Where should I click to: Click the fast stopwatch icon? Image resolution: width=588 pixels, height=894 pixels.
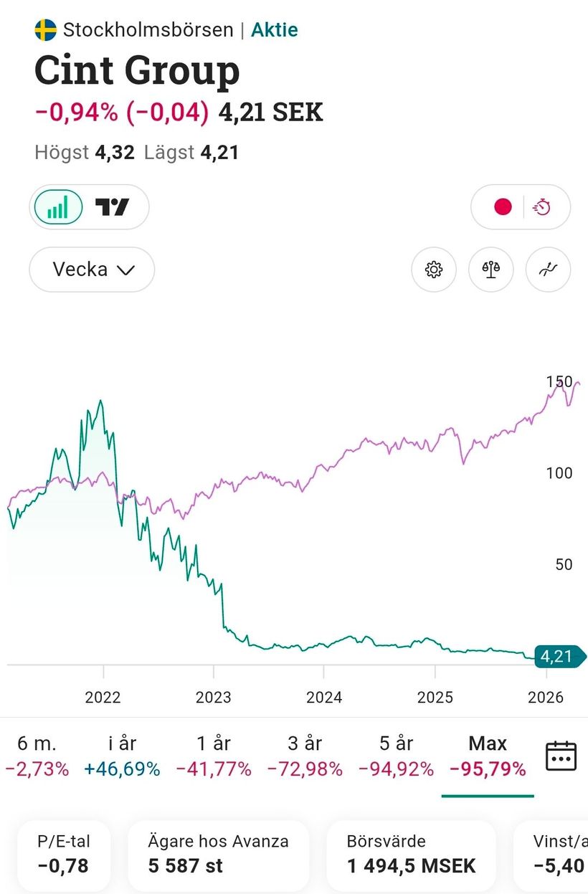(542, 207)
